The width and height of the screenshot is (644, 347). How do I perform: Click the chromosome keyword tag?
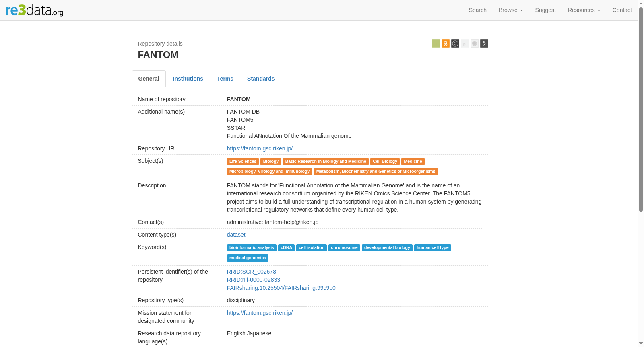point(344,248)
